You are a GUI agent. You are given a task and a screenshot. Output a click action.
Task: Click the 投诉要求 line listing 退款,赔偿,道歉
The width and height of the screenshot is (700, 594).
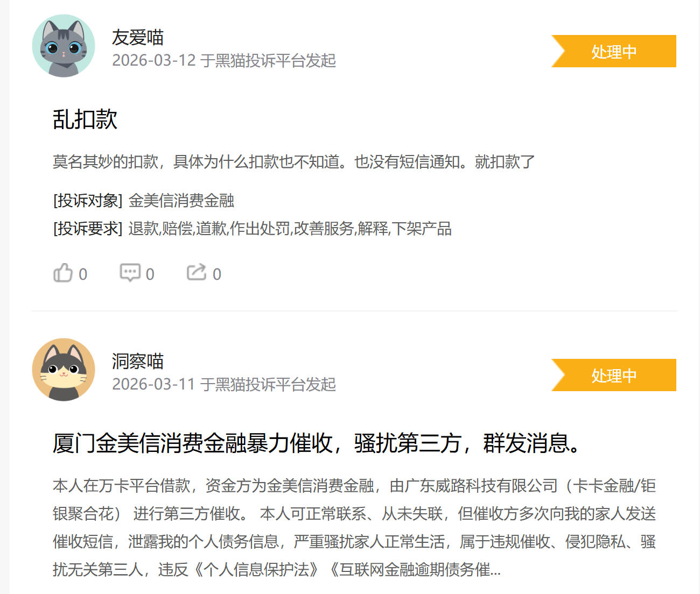pos(252,229)
